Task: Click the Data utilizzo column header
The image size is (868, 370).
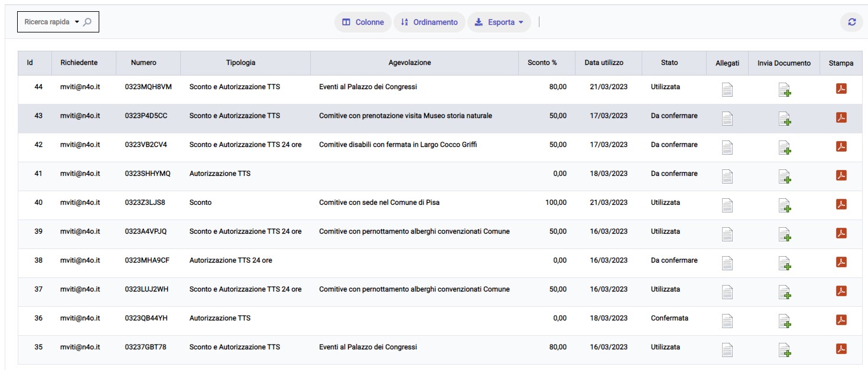Action: (604, 63)
